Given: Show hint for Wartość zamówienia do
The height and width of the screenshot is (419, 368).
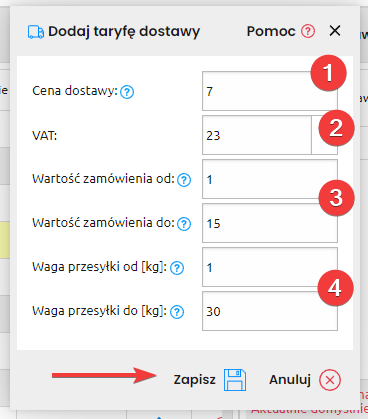Looking at the screenshot, I should pos(184,224).
